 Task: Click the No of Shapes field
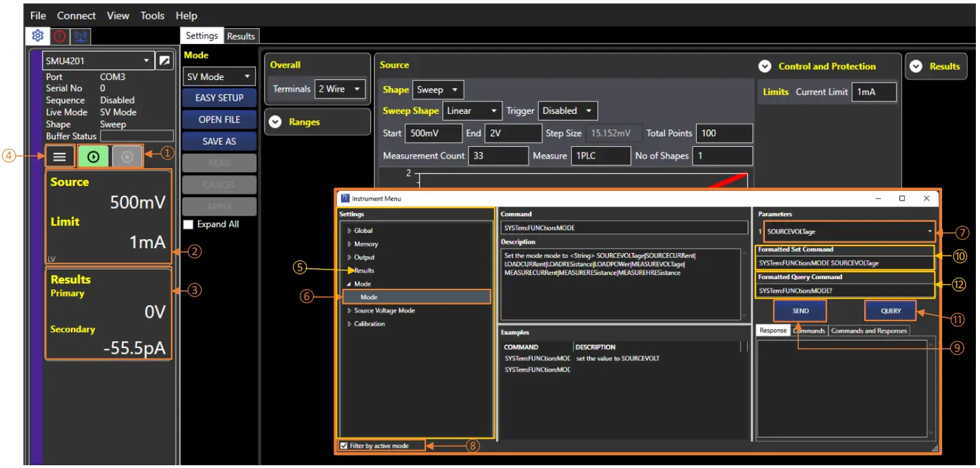[x=723, y=156]
